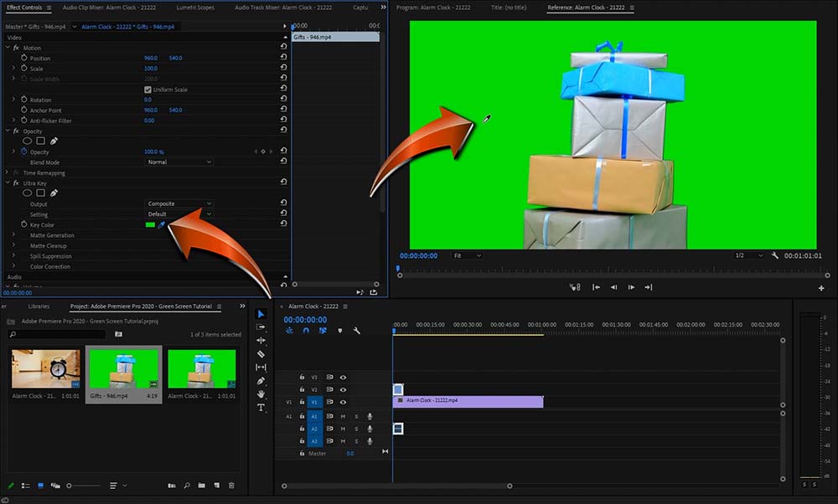Select the Razor tool
Image resolution: width=838 pixels, height=504 pixels.
261,354
